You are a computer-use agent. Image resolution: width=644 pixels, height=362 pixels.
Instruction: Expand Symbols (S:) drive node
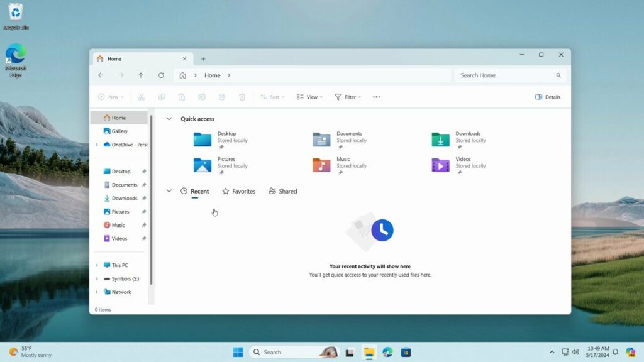coord(96,278)
